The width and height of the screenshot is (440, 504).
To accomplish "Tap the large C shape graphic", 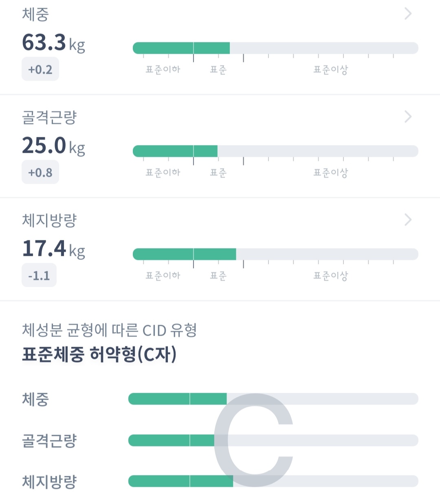I will 253,440.
